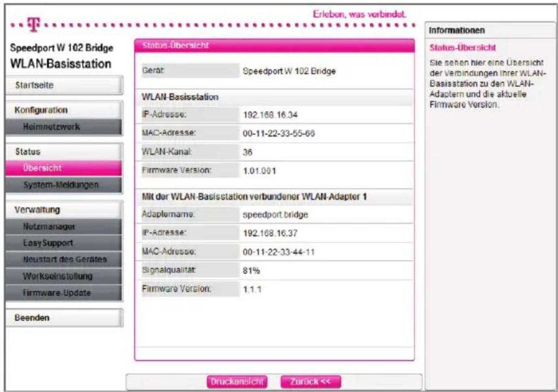558x392 pixels.
Task: Click Beenden to log out
Action: pyautogui.click(x=64, y=318)
